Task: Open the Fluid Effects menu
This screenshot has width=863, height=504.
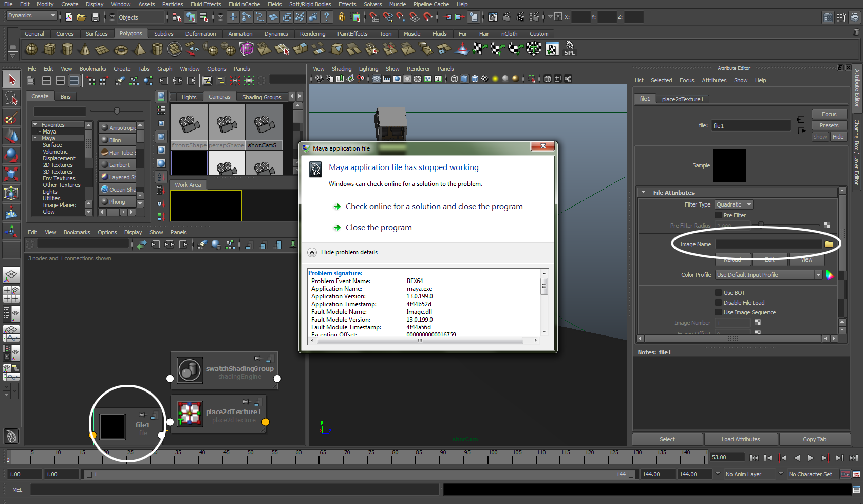Action: coord(205,4)
